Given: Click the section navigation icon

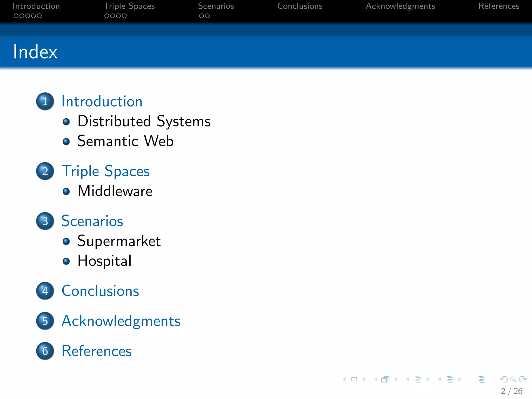Looking at the screenshot, I should 450,379.
